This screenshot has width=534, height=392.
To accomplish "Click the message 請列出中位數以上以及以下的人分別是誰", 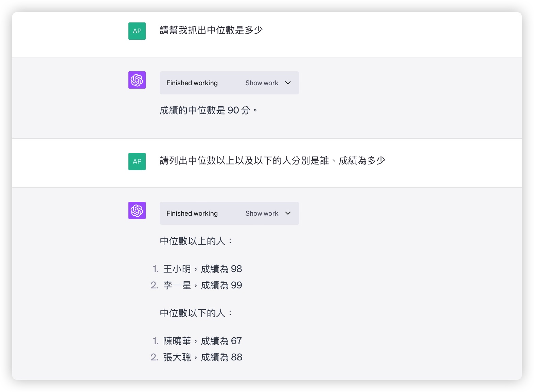I will click(x=272, y=161).
